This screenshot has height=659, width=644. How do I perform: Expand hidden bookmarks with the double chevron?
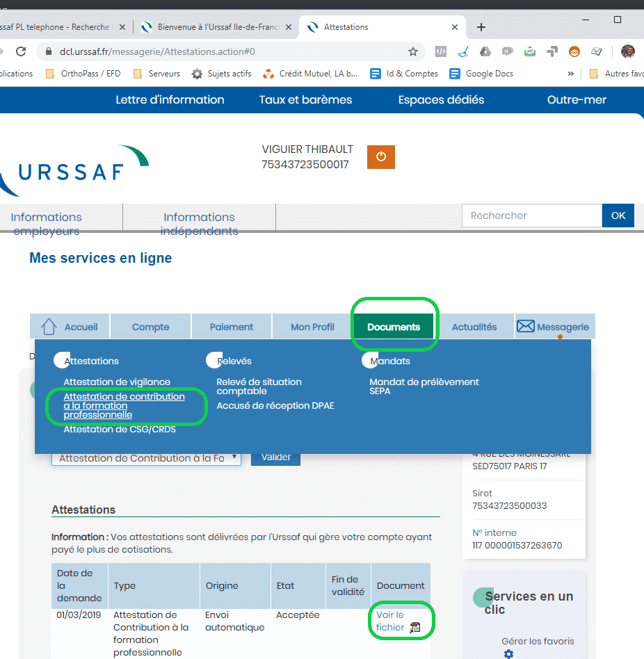click(x=571, y=74)
